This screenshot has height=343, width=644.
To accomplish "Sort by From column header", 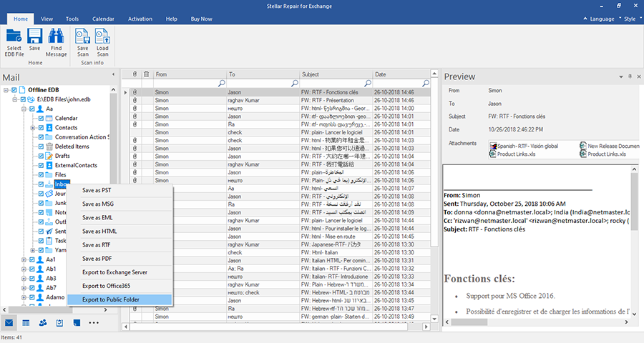I will pos(190,74).
